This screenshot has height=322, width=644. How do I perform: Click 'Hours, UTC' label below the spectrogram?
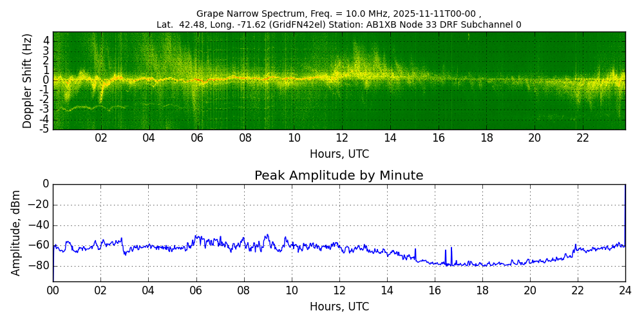(339, 155)
